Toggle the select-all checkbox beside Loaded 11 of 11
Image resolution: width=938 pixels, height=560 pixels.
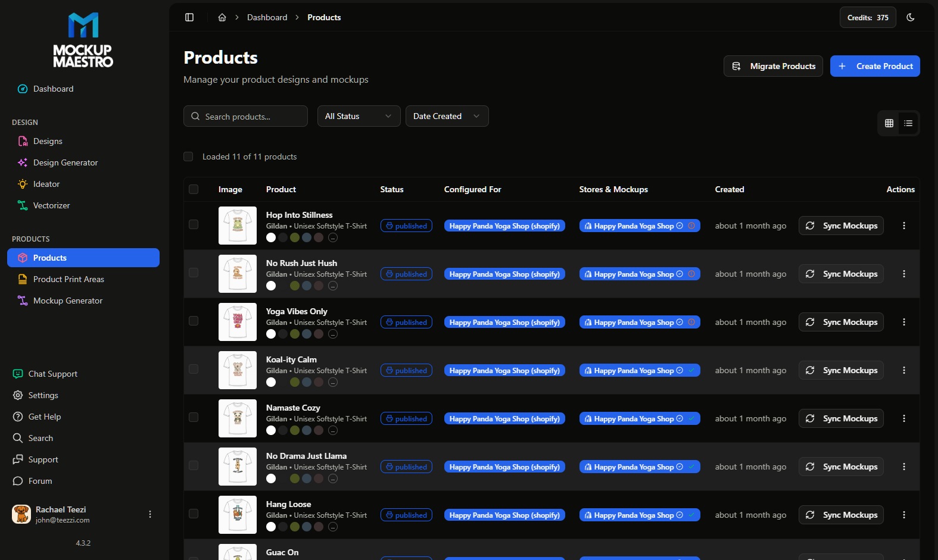click(188, 157)
